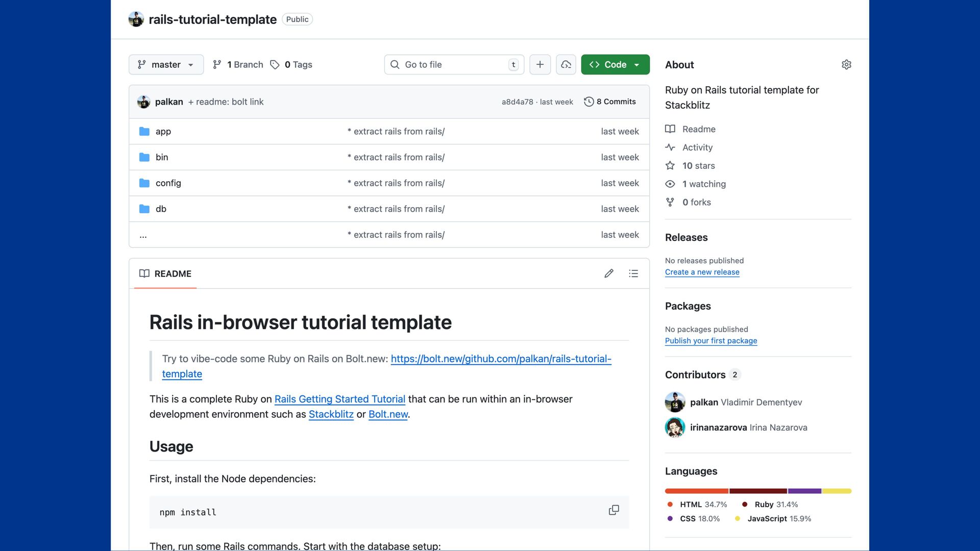The width and height of the screenshot is (980, 551).
Task: Copy the npm install command
Action: [x=614, y=510]
